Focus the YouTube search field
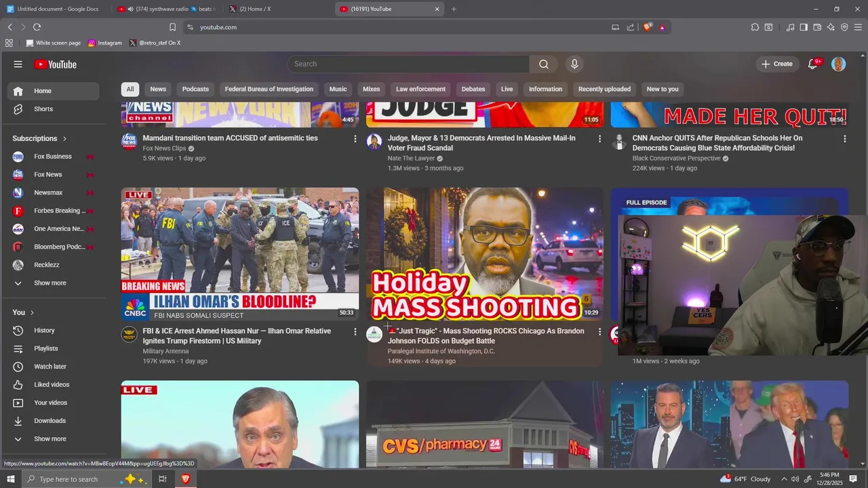868x488 pixels. point(408,64)
